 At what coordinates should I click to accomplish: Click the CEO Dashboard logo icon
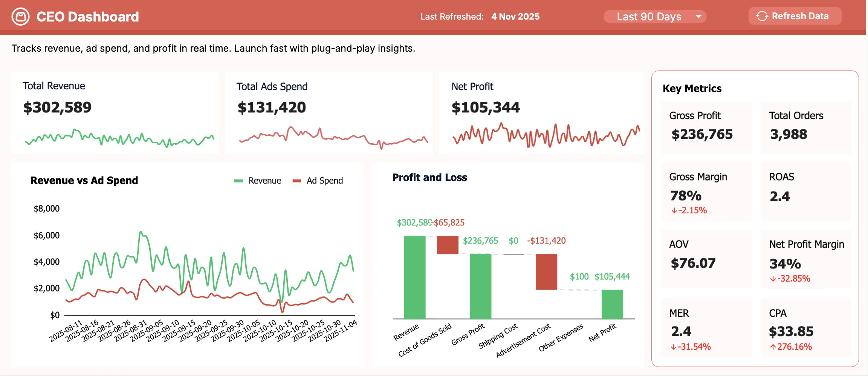tap(20, 17)
